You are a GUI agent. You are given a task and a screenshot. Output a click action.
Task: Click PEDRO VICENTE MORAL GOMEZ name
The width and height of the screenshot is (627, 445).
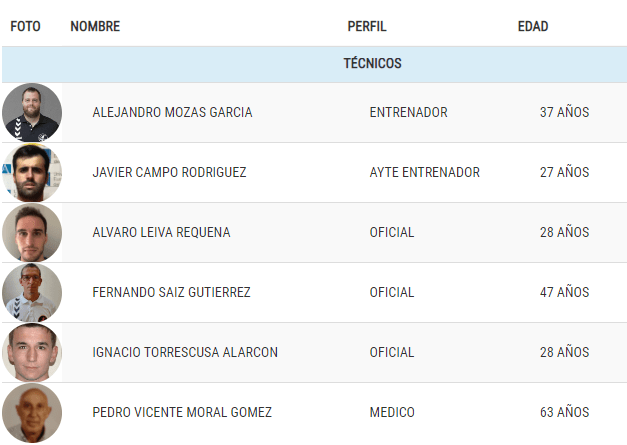coord(182,412)
